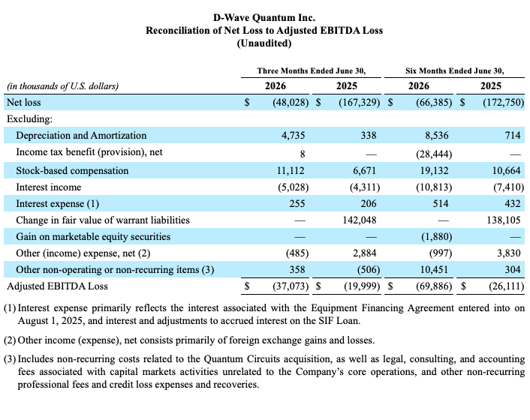
Task: Click 'Six Months Ended June 30,' header
Action: (x=455, y=71)
